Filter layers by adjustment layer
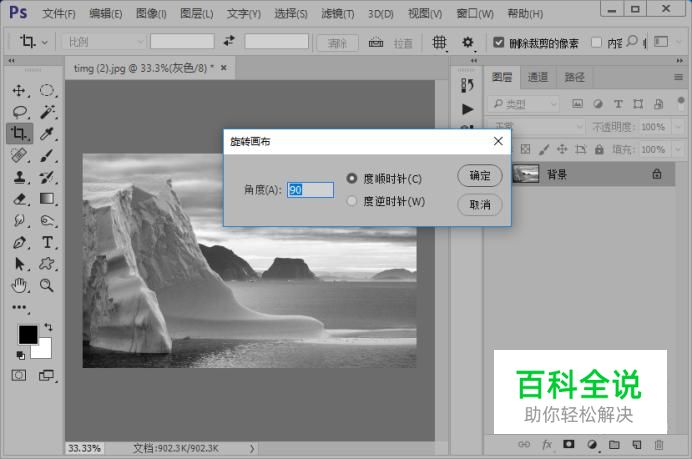 point(598,104)
